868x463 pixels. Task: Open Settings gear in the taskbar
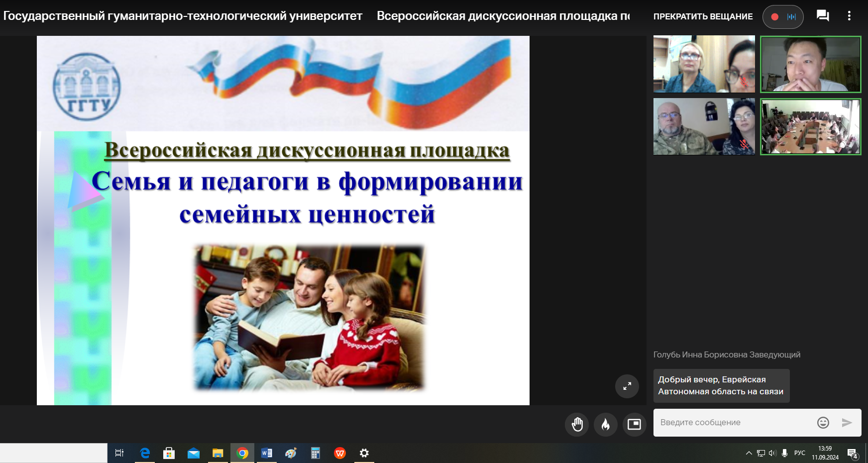[364, 453]
